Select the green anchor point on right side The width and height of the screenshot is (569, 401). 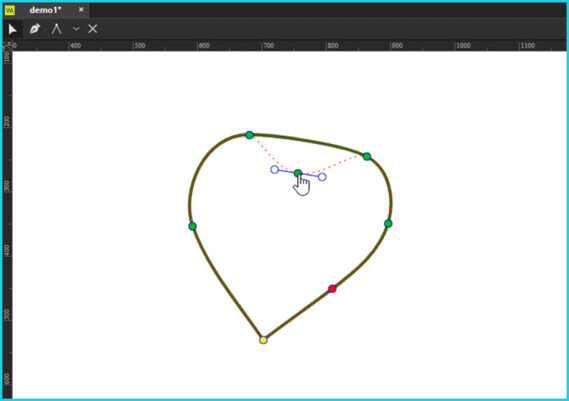[x=388, y=224]
